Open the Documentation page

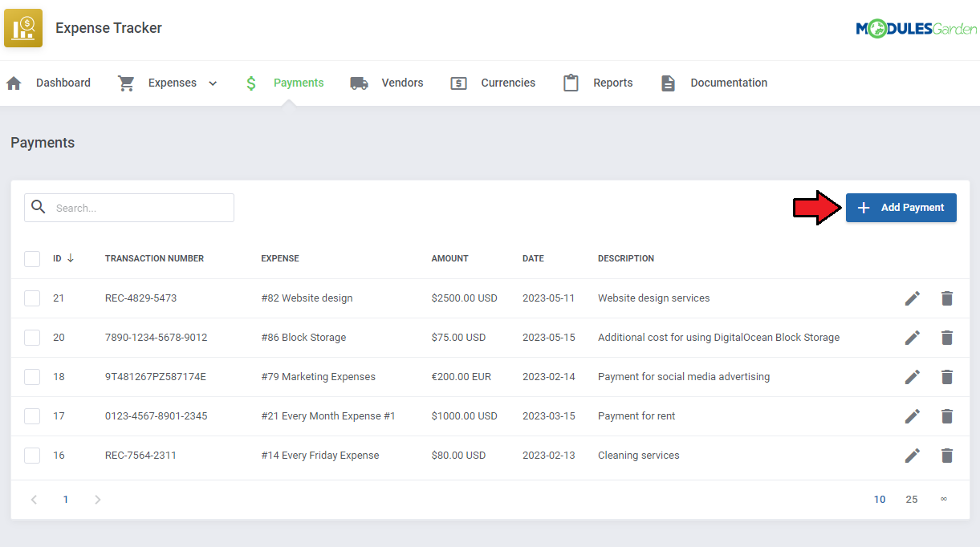coord(729,83)
